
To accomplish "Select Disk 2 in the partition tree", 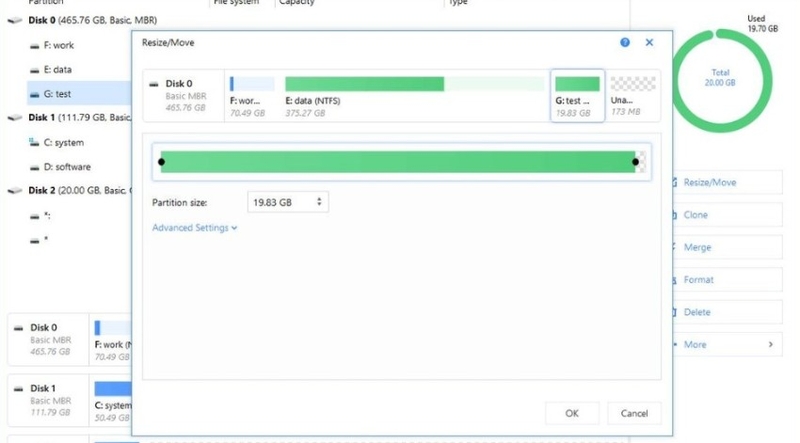I will 79,190.
